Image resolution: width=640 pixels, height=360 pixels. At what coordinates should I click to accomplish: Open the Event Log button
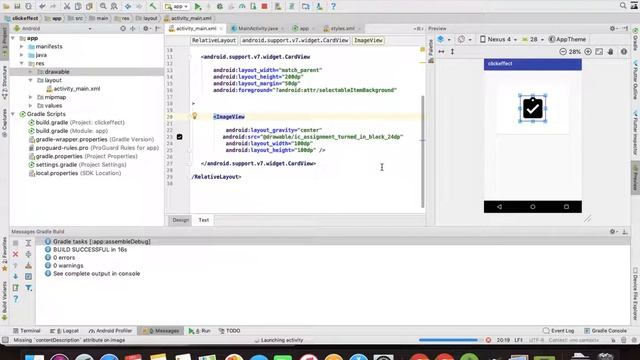tap(559, 331)
